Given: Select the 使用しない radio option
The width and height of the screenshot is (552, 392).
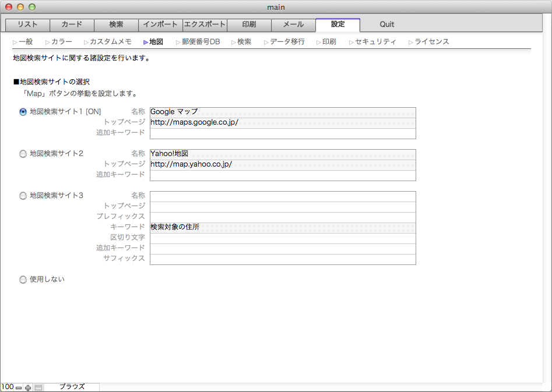Looking at the screenshot, I should [23, 280].
